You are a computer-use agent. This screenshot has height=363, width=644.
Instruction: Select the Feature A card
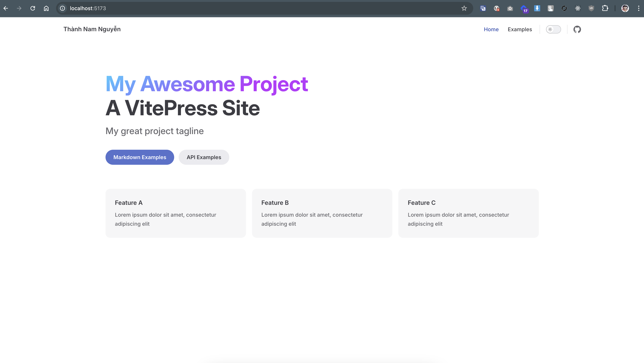click(x=175, y=213)
